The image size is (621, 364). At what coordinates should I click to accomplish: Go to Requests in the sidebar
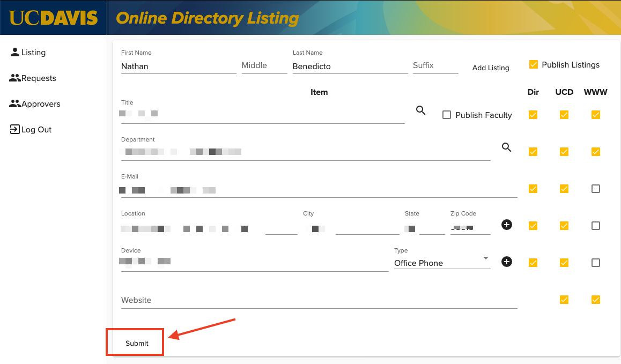click(39, 78)
